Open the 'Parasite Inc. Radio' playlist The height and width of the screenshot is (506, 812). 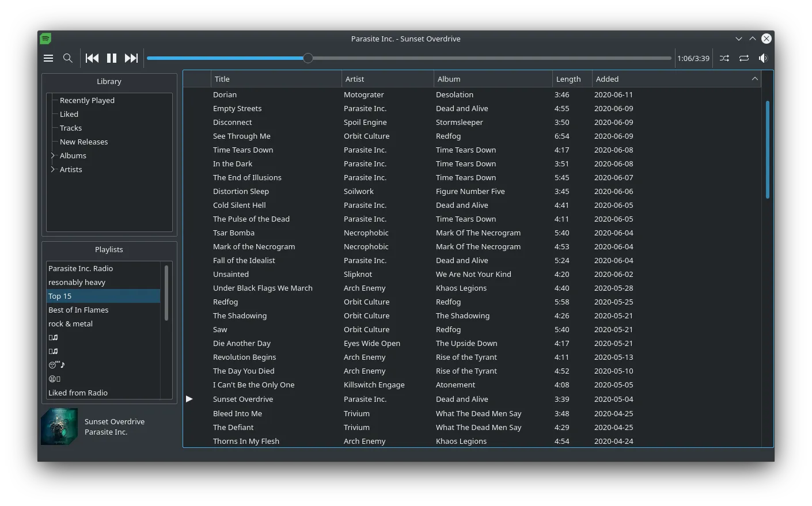point(81,268)
